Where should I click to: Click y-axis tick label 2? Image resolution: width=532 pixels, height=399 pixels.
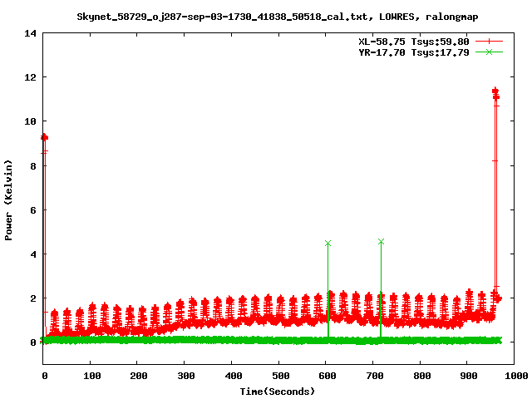[33, 298]
